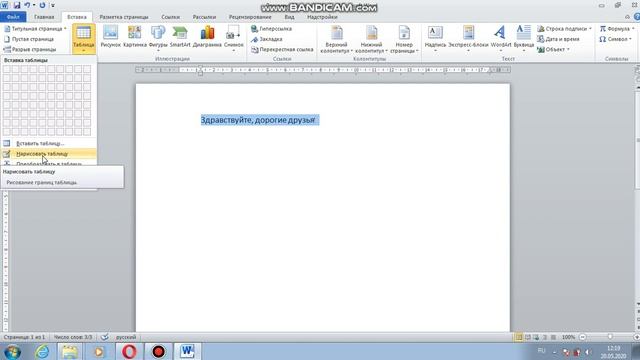Open the Объект object dropdown
640x360 pixels.
[x=553, y=49]
